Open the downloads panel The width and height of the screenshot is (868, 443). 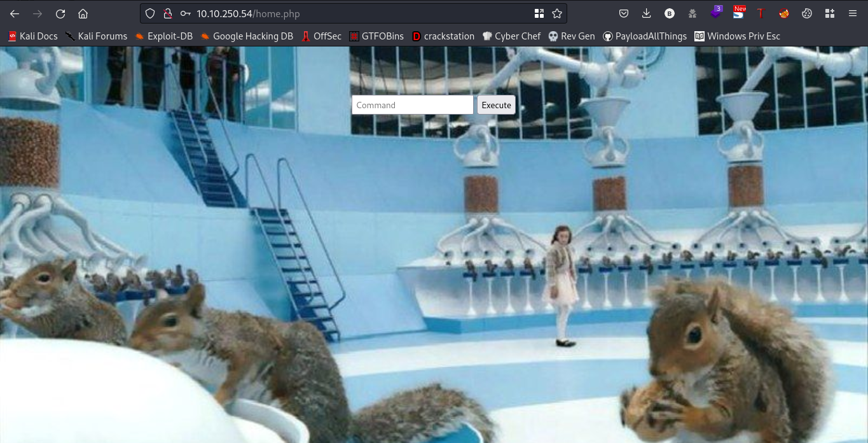[647, 13]
